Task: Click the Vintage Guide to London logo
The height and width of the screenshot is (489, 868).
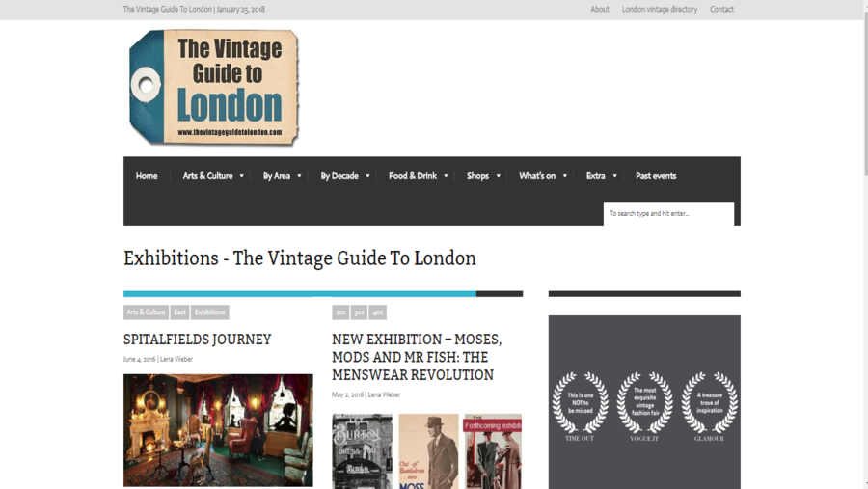Action: click(214, 88)
